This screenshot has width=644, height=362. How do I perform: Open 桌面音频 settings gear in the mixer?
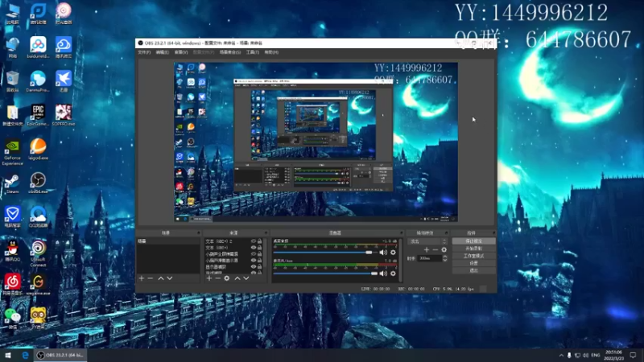393,253
